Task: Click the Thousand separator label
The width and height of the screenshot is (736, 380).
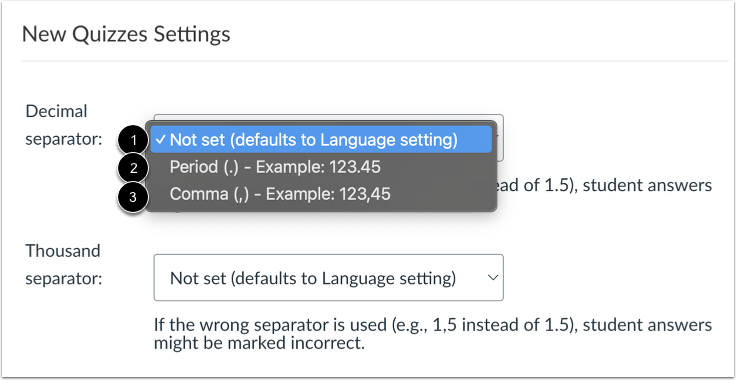Action: click(x=63, y=265)
